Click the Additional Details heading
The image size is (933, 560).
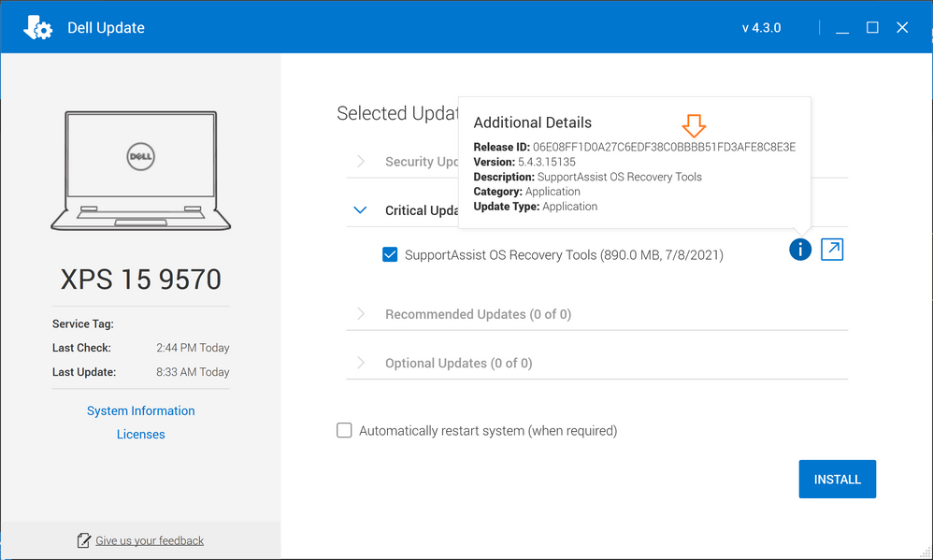533,122
